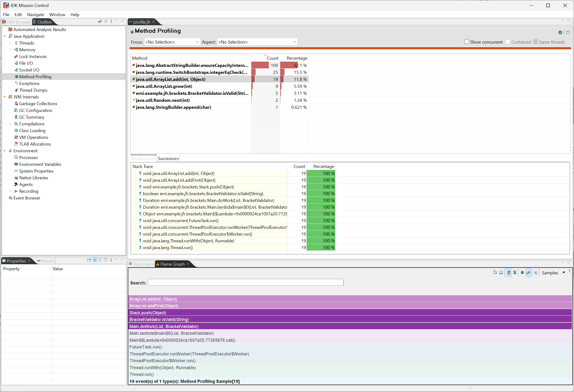Click the flame graph Search field
Image resolution: width=574 pixels, height=392 pixels.
(x=245, y=283)
